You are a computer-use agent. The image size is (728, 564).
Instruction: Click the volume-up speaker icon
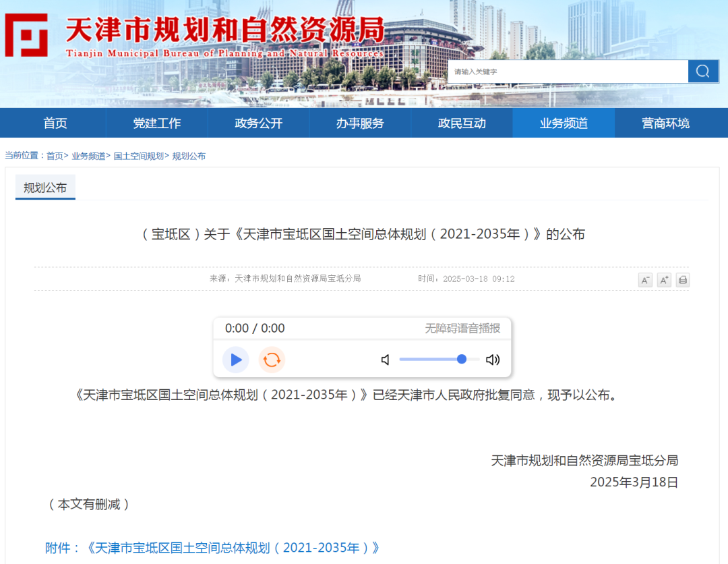[493, 360]
